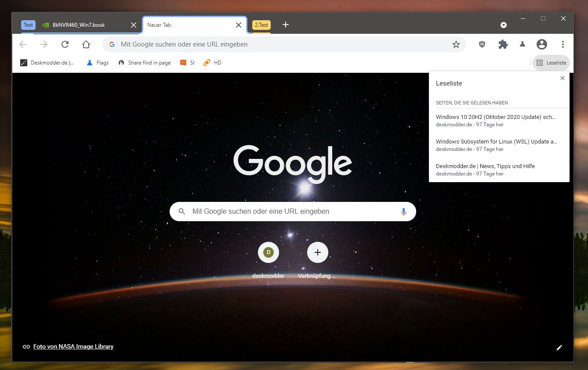The width and height of the screenshot is (588, 370).
Task: Collapse the blue Test tab group
Action: click(x=28, y=25)
